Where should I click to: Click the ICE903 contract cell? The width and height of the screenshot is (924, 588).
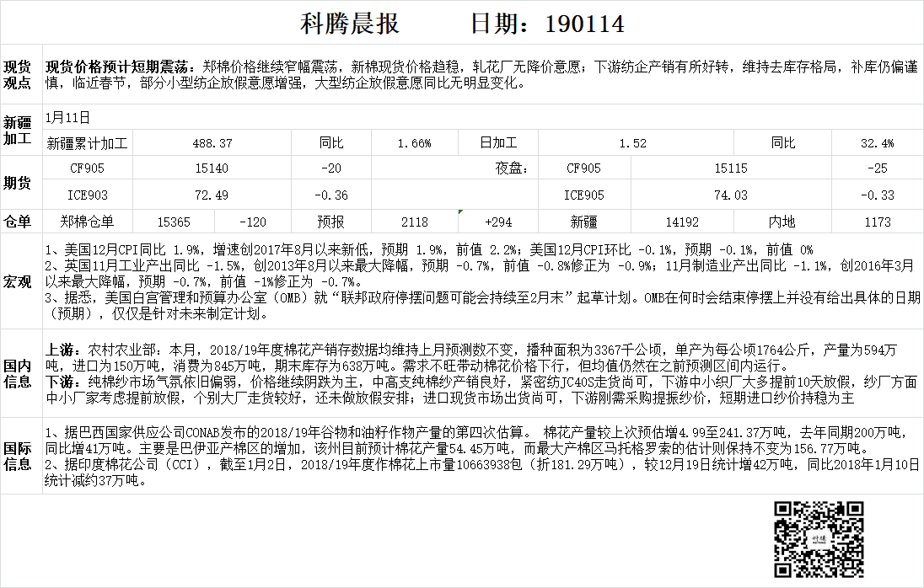pyautogui.click(x=87, y=195)
